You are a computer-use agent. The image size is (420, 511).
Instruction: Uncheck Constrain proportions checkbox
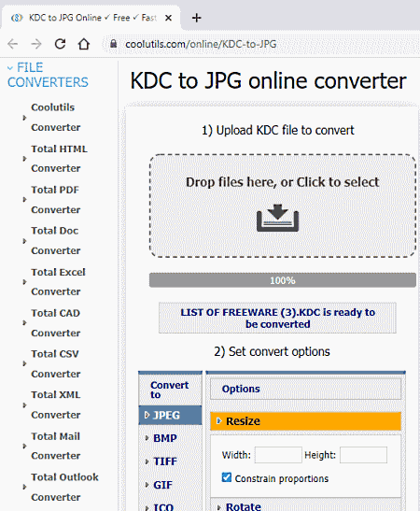coord(227,477)
